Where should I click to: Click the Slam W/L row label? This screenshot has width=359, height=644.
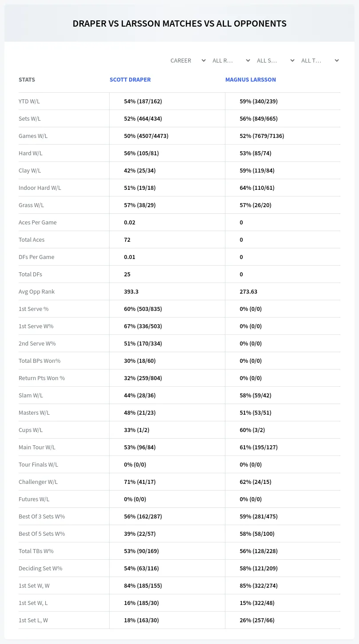[x=31, y=395]
